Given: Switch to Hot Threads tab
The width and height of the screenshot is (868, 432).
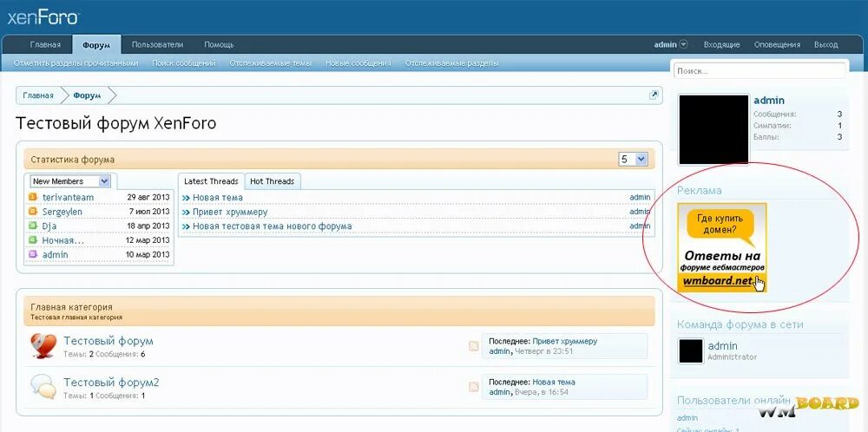Looking at the screenshot, I should click(x=273, y=181).
